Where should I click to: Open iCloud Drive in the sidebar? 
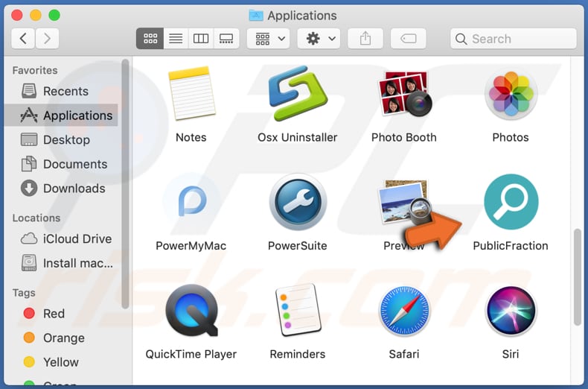tap(62, 238)
